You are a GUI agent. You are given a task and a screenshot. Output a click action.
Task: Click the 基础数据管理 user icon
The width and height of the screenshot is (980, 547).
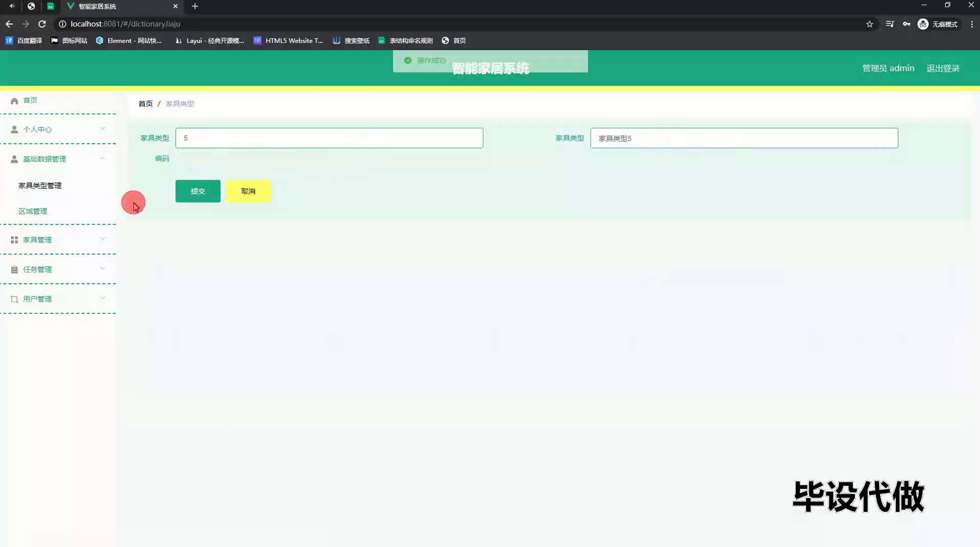(14, 159)
